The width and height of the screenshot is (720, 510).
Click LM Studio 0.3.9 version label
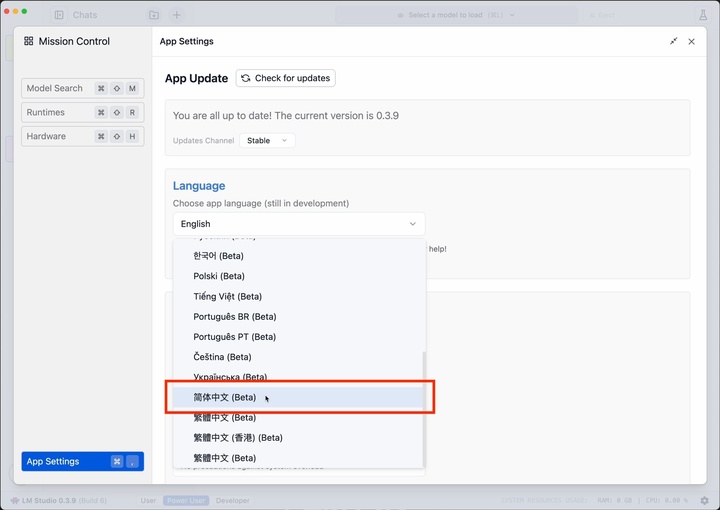click(49, 500)
